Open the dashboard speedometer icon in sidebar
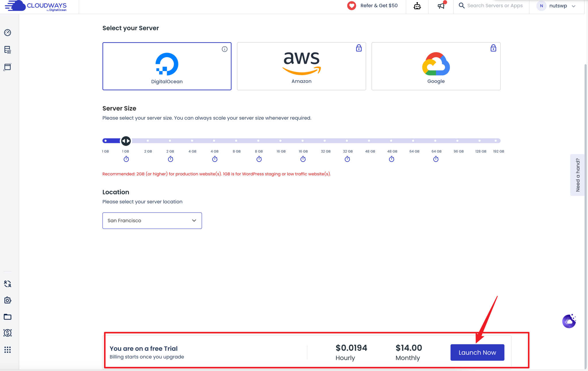The width and height of the screenshot is (588, 371). click(x=7, y=32)
